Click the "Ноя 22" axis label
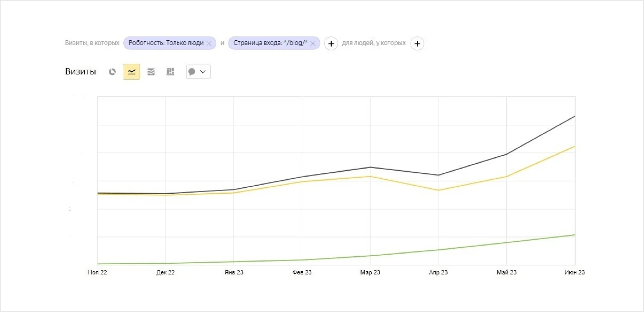This screenshot has width=644, height=312. 98,272
